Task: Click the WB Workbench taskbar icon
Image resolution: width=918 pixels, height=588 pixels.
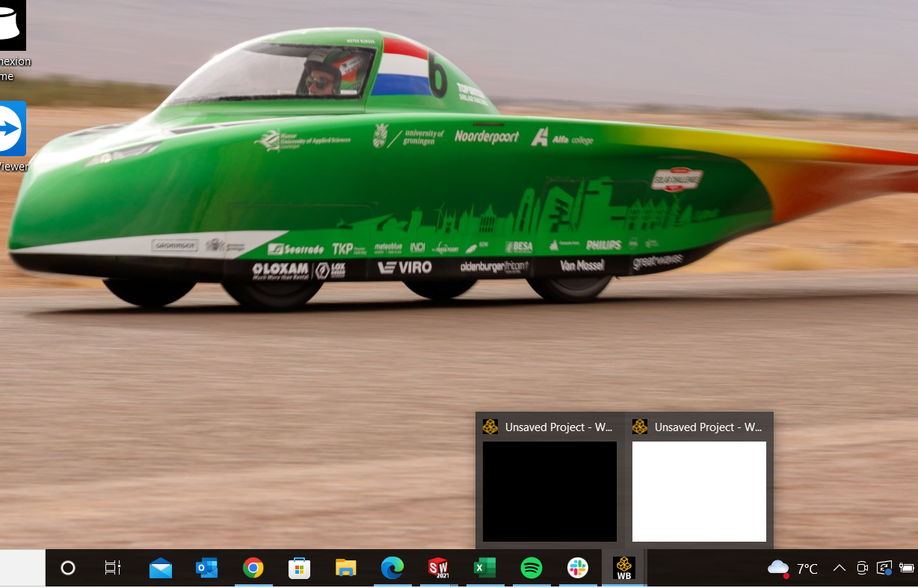Action: [624, 569]
